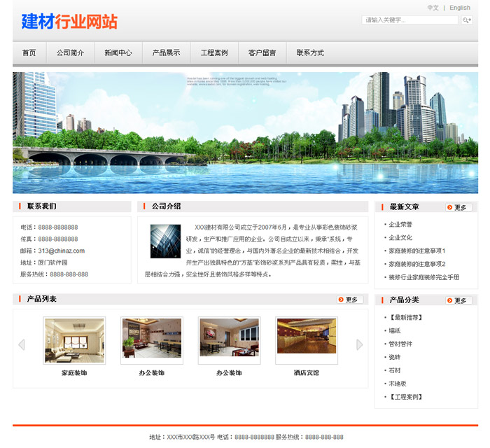Switch language to 中文
This screenshot has height=448, width=490.
click(433, 8)
